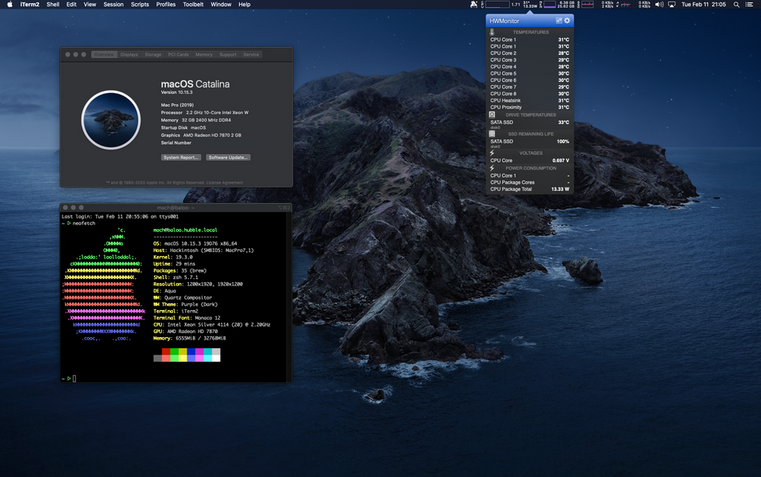
Task: Click the System Report button
Action: pos(181,157)
